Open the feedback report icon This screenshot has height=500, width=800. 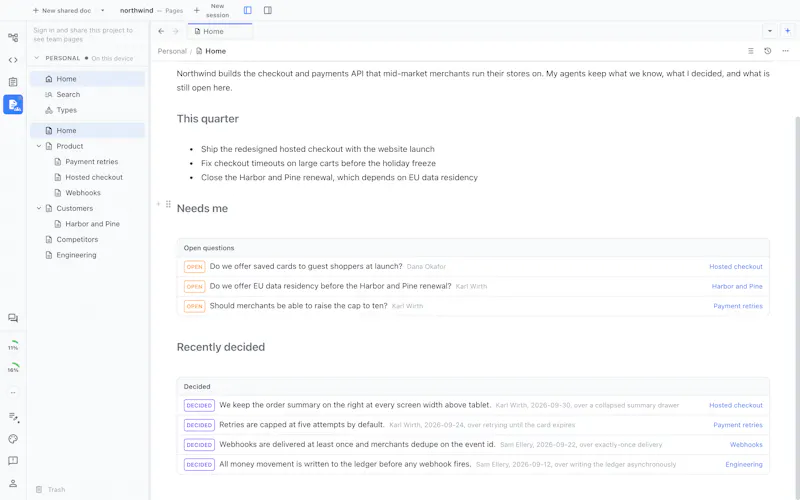pos(13,461)
